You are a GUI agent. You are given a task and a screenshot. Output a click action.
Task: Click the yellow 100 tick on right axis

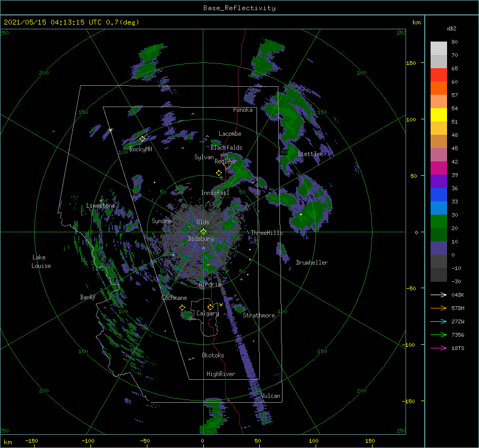(x=411, y=119)
